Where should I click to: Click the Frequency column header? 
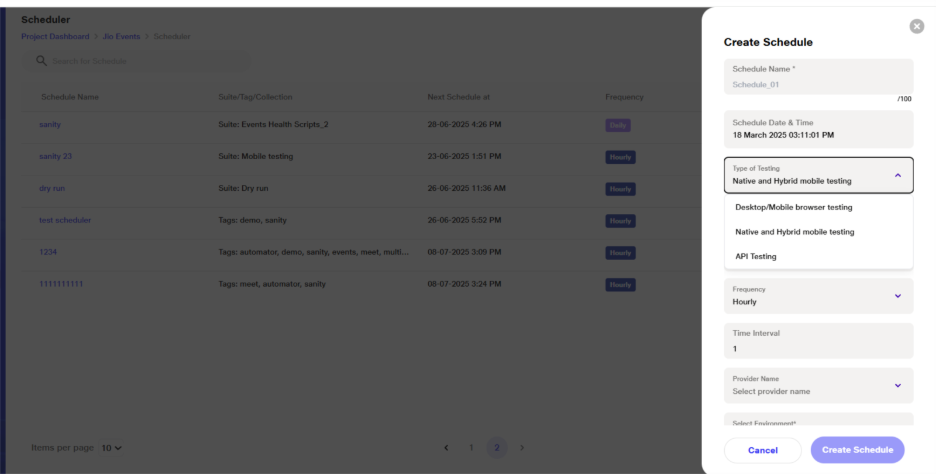pyautogui.click(x=624, y=97)
